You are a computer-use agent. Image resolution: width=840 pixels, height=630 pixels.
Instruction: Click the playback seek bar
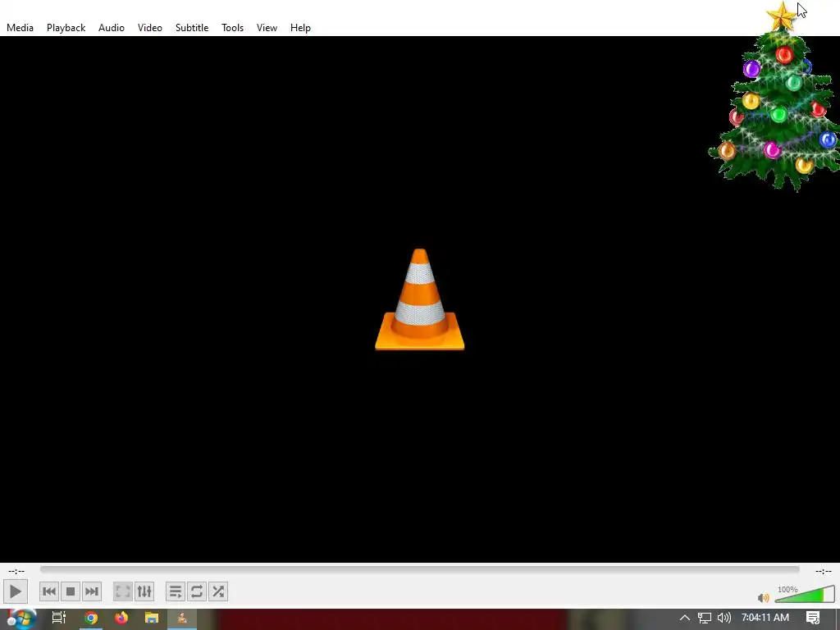coord(419,569)
